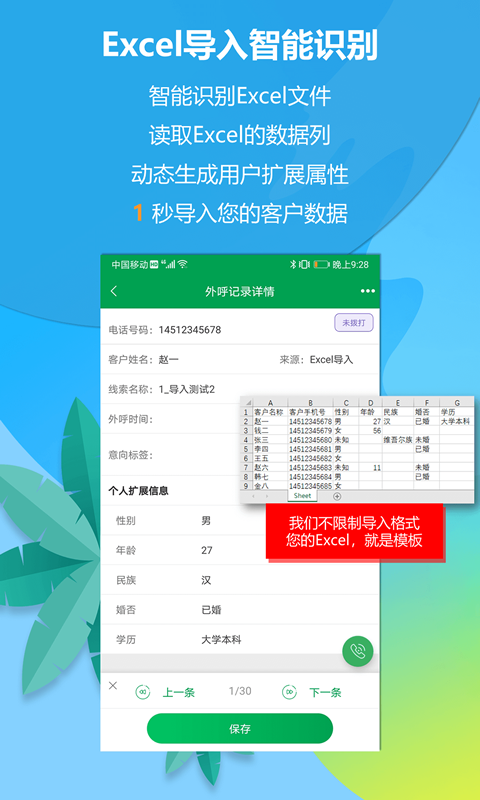Tap the source text Excel导入
Screen dimensions: 480x800
point(332,360)
